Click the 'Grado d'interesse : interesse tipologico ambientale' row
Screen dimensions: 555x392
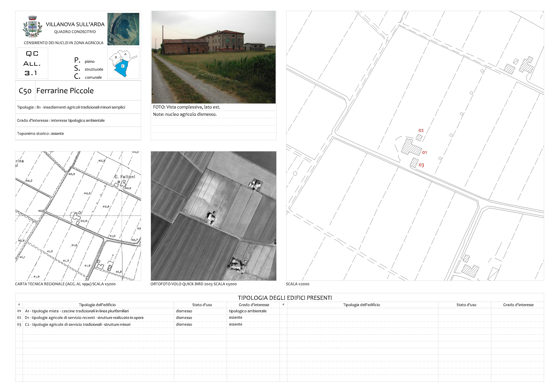(78, 120)
